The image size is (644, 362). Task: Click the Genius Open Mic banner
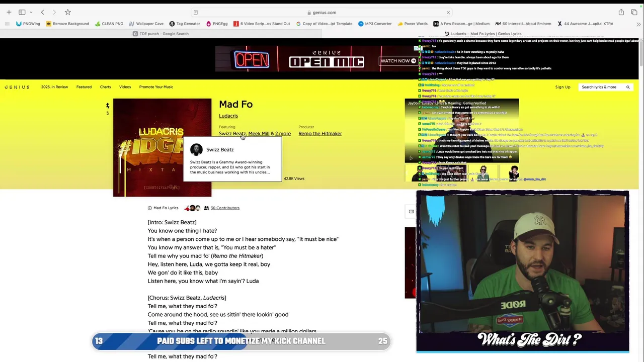click(318, 59)
